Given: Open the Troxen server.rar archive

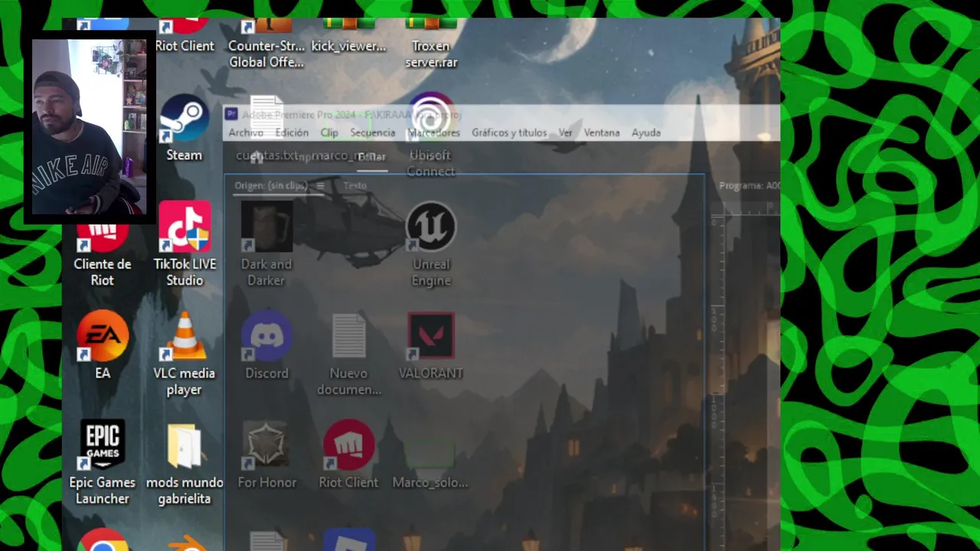Looking at the screenshot, I should [x=431, y=44].
